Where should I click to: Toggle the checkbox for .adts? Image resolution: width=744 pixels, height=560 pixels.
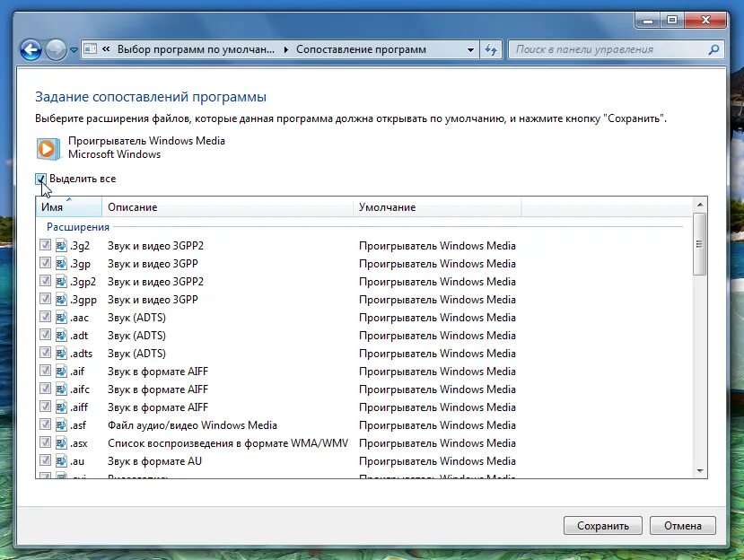tap(45, 353)
